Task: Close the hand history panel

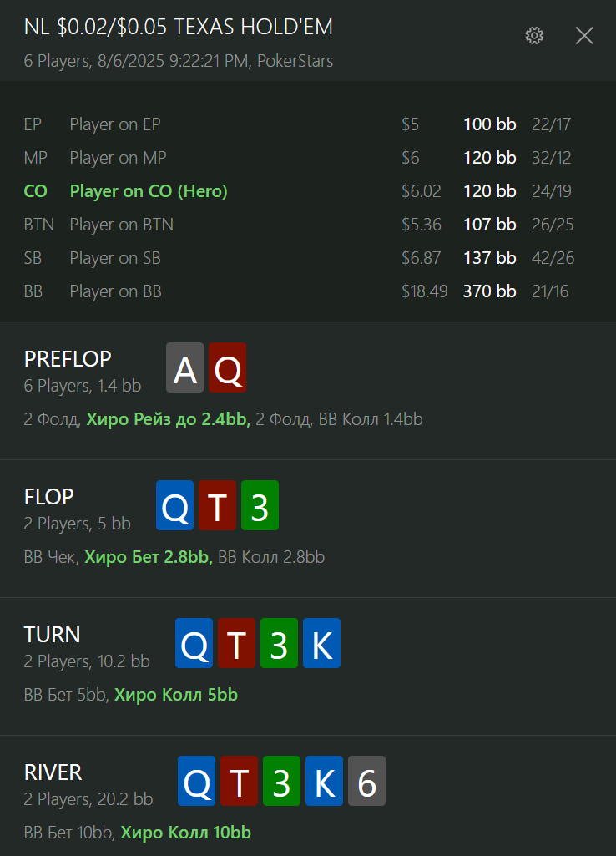Action: [584, 36]
